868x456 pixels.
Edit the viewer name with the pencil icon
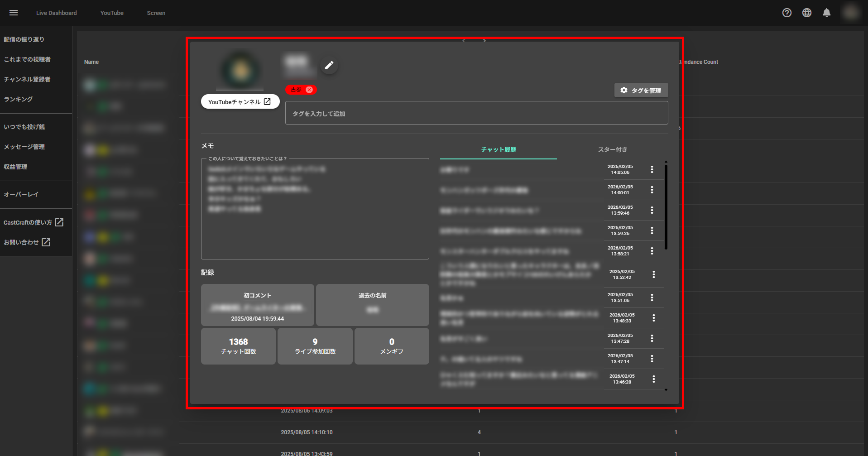tap(329, 65)
